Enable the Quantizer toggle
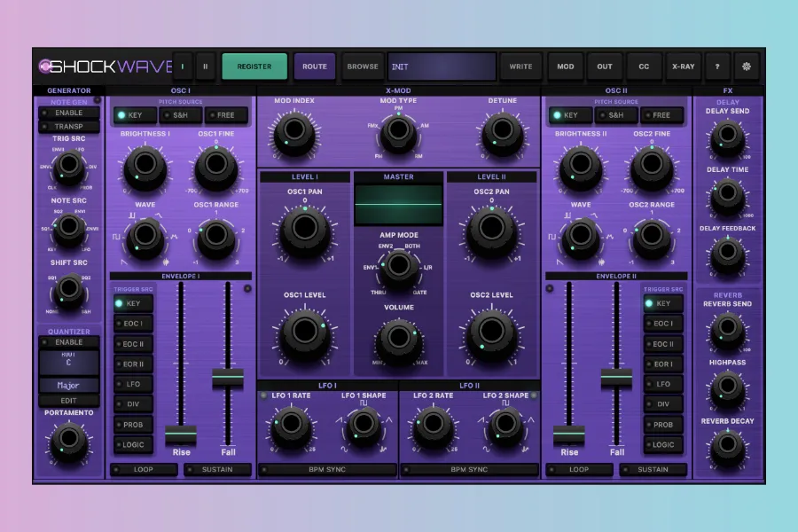The image size is (798, 532). click(x=68, y=342)
